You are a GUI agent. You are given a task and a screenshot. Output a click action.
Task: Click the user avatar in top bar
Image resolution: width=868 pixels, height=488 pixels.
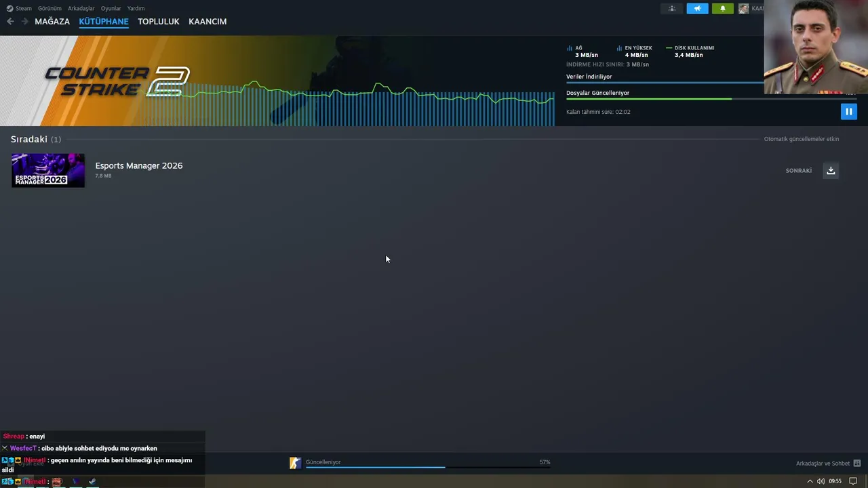pyautogui.click(x=744, y=9)
